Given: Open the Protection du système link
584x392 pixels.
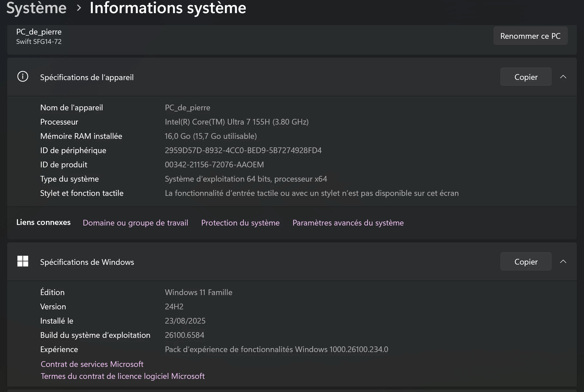Looking at the screenshot, I should point(240,223).
